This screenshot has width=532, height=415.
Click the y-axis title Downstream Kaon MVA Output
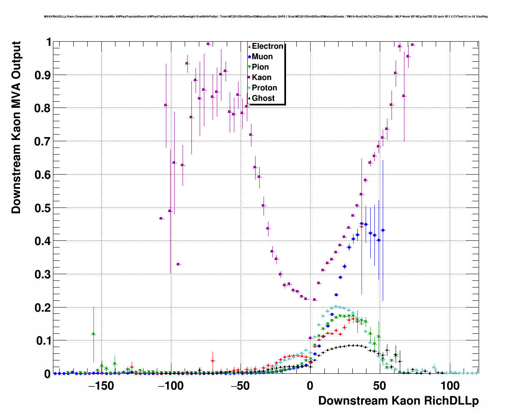(x=16, y=127)
